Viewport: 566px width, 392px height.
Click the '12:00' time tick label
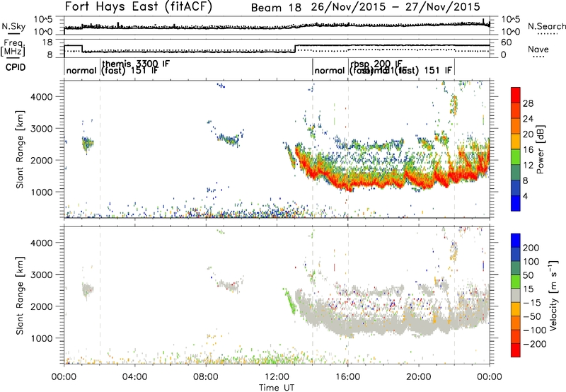pos(277,377)
